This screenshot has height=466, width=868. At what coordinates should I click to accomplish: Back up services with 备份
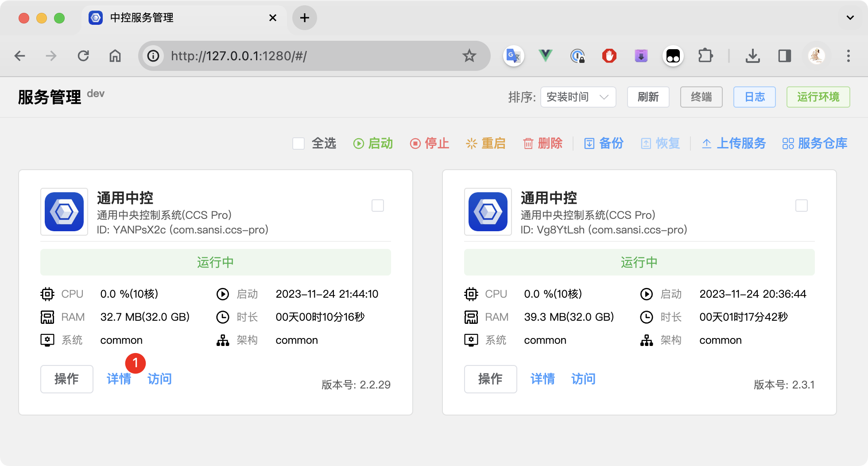pos(603,144)
